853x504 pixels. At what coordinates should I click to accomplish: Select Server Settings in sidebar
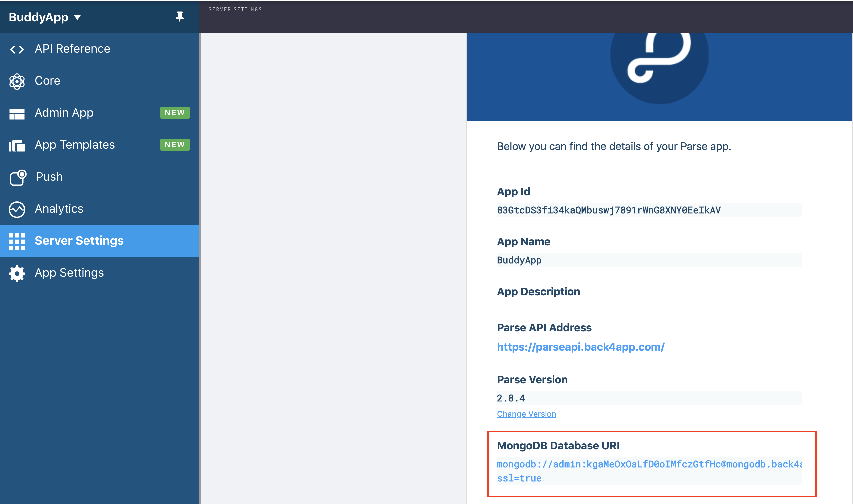coord(99,241)
